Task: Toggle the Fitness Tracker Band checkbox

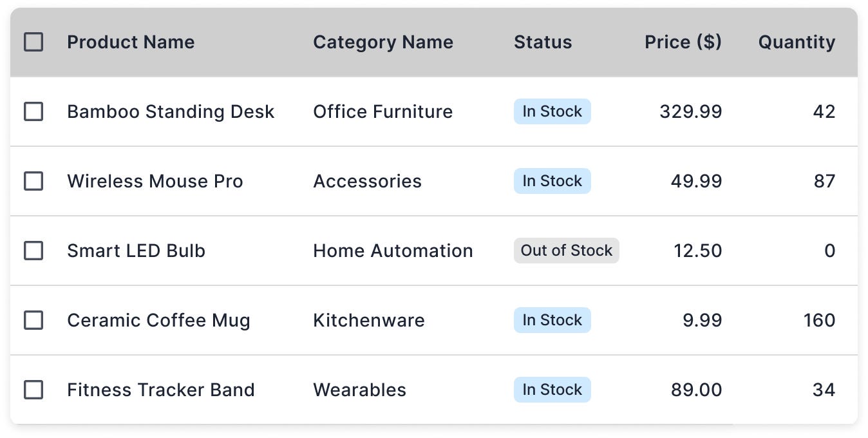Action: pos(33,390)
